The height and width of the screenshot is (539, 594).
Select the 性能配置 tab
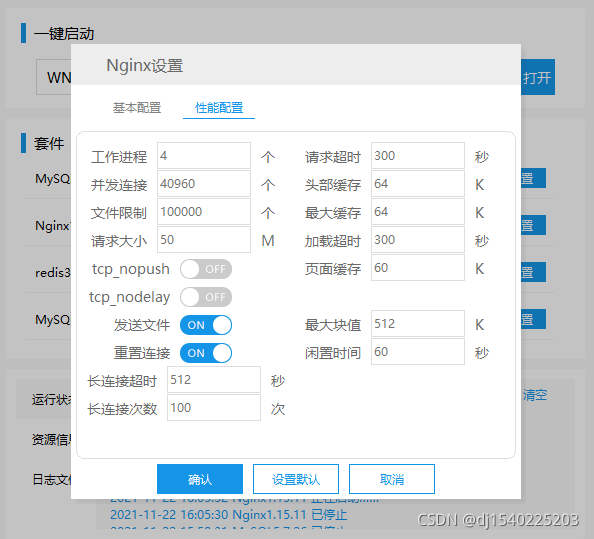coord(219,108)
